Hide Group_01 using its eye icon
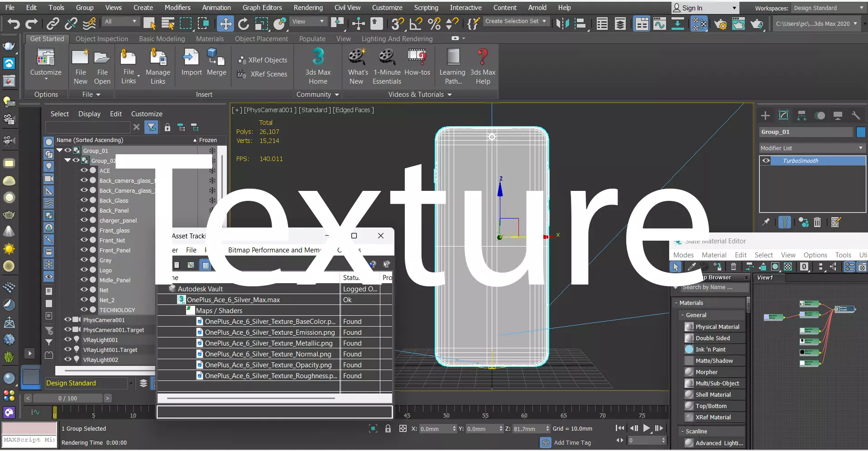Viewport: 868px width, 451px height. tap(68, 150)
